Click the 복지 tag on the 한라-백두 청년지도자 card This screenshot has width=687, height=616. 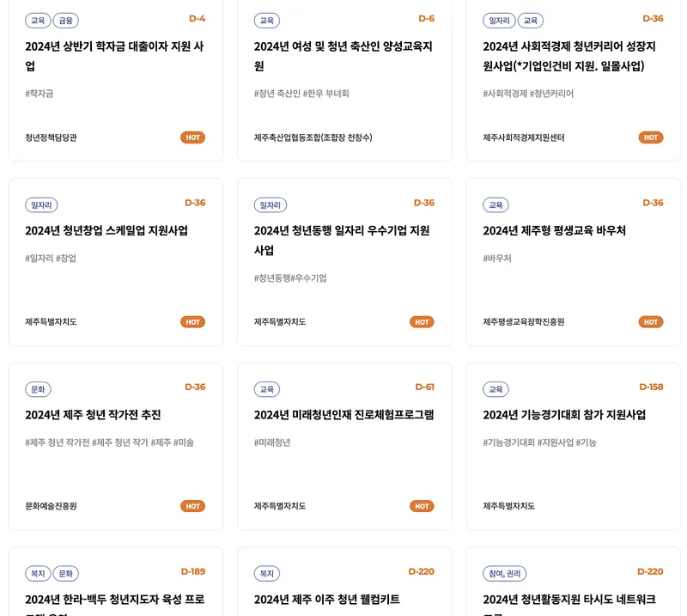38,573
